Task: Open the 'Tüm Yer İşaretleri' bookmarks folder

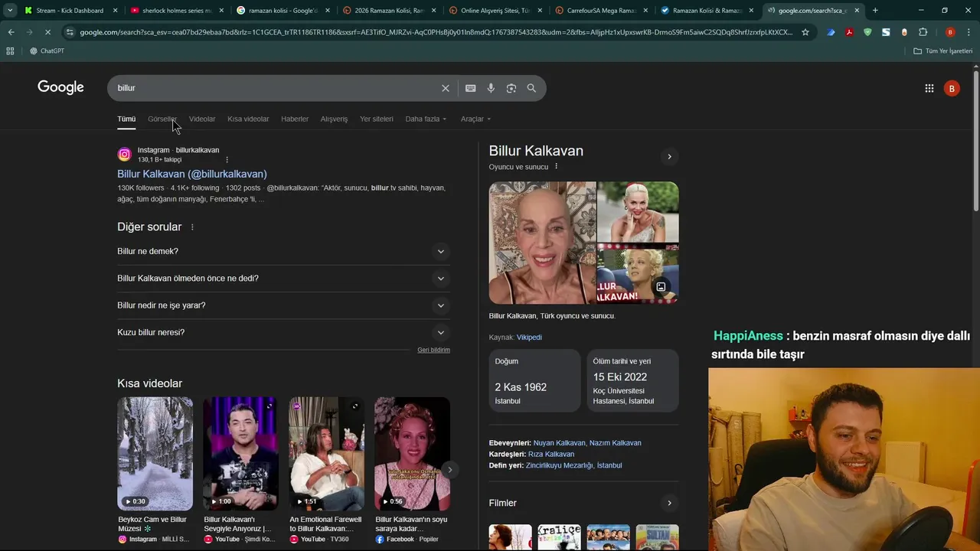Action: [x=943, y=51]
